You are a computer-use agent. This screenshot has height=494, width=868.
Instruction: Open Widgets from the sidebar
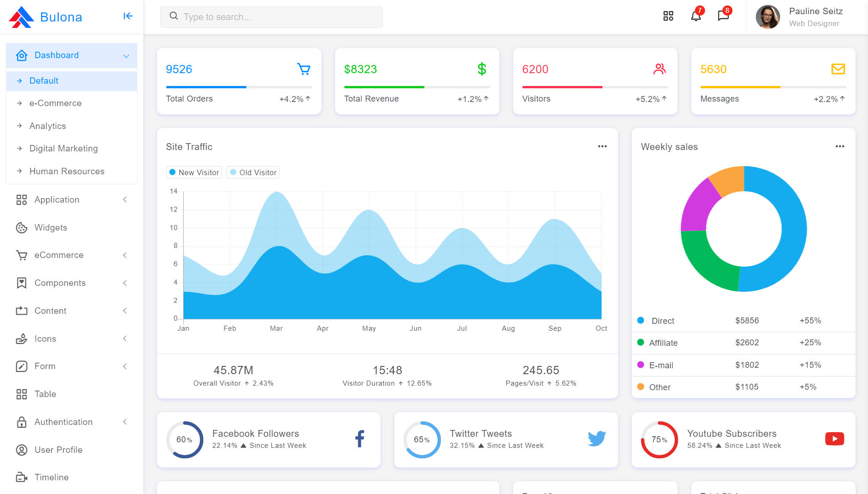coord(51,228)
